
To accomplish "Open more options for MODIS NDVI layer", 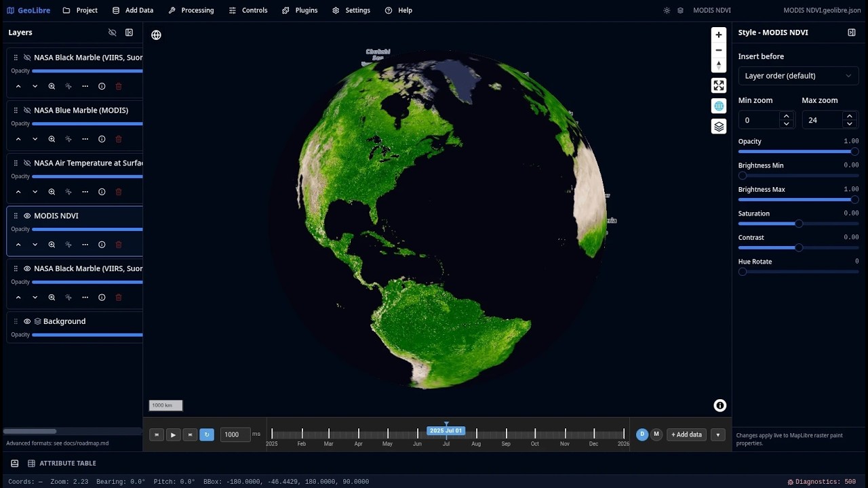I will [85, 245].
